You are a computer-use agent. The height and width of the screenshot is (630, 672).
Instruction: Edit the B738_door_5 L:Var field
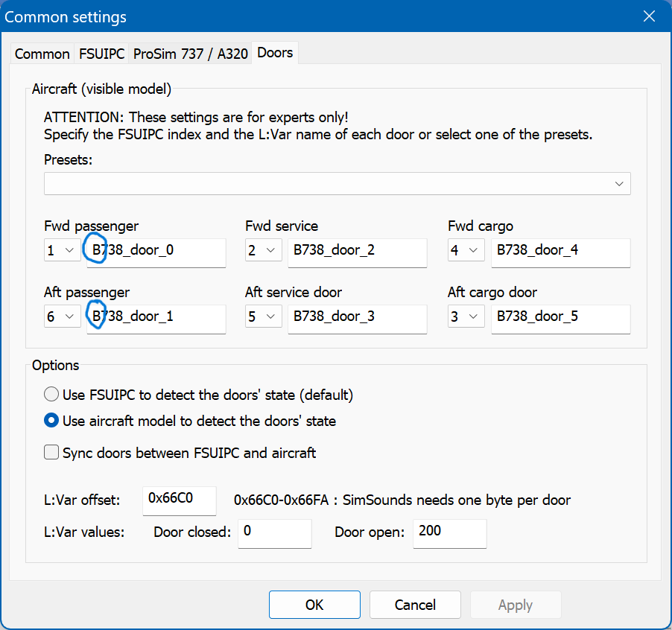(x=560, y=319)
